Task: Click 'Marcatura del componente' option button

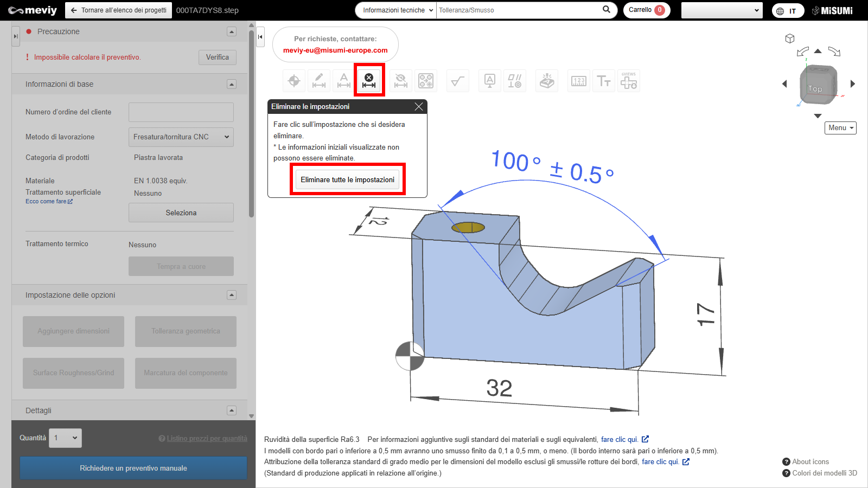Action: (x=186, y=373)
